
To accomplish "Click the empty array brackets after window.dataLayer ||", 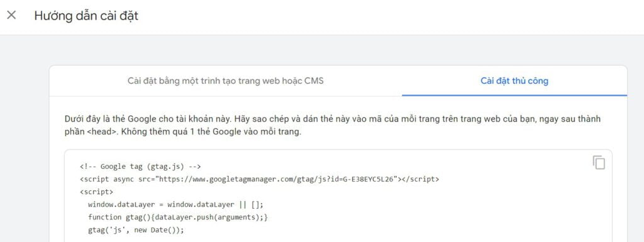I will (x=254, y=205).
